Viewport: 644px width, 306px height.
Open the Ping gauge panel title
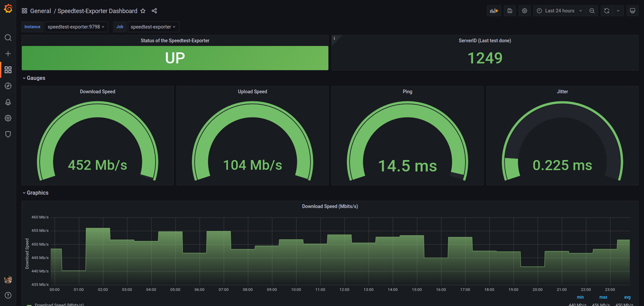pyautogui.click(x=408, y=92)
